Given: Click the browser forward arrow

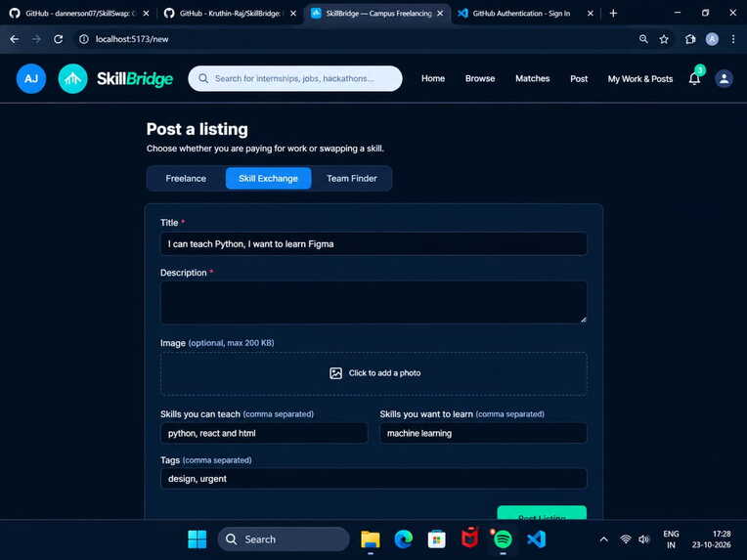Looking at the screenshot, I should tap(36, 39).
